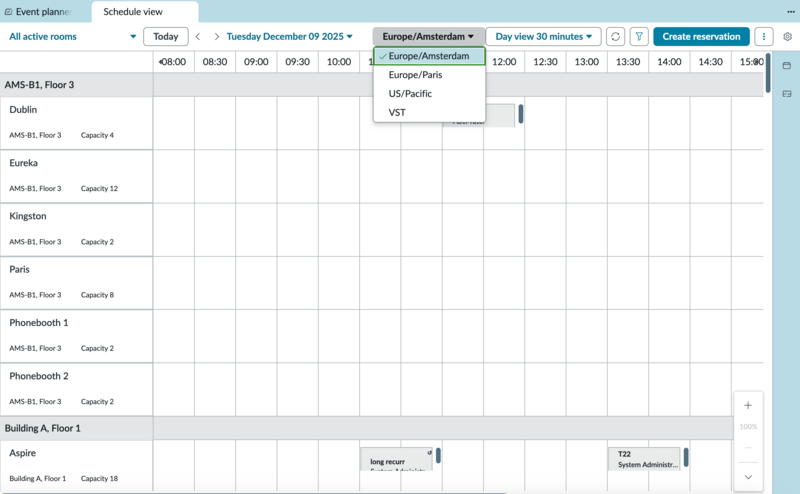This screenshot has width=800, height=494.
Task: Select VST timezone option
Action: [429, 113]
